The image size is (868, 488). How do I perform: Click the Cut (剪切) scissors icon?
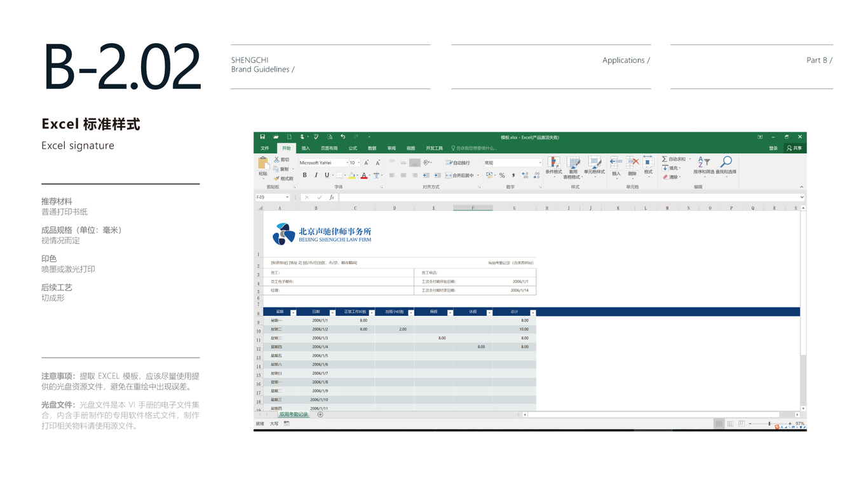276,159
